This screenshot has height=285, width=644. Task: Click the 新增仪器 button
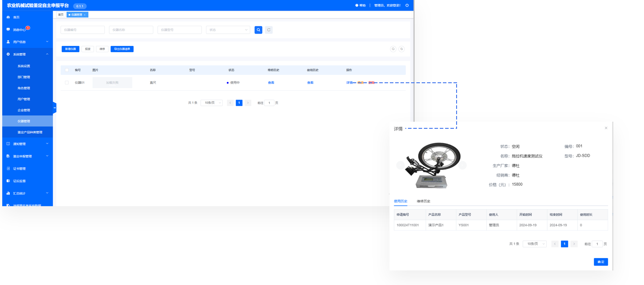coord(71,49)
